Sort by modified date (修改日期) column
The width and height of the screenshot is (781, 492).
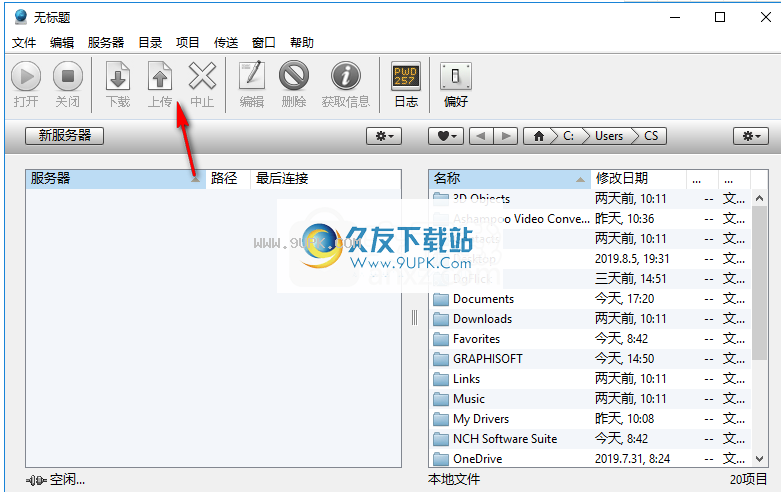[x=638, y=178]
